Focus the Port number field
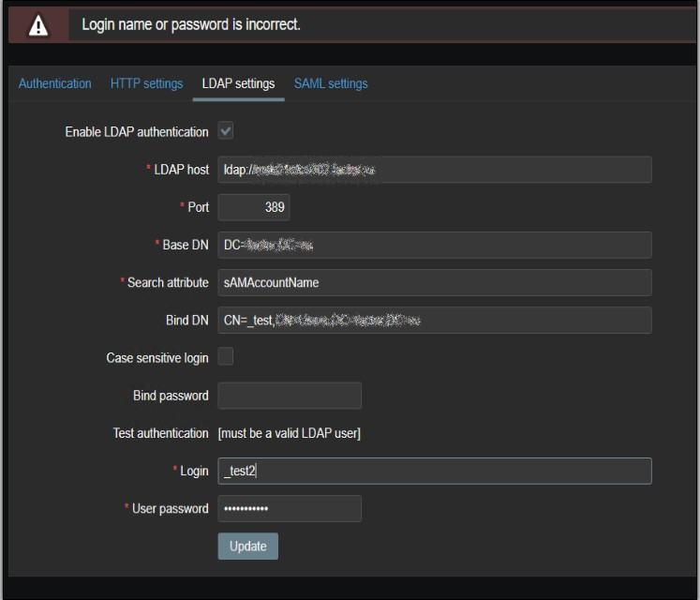The image size is (700, 600). [x=253, y=207]
